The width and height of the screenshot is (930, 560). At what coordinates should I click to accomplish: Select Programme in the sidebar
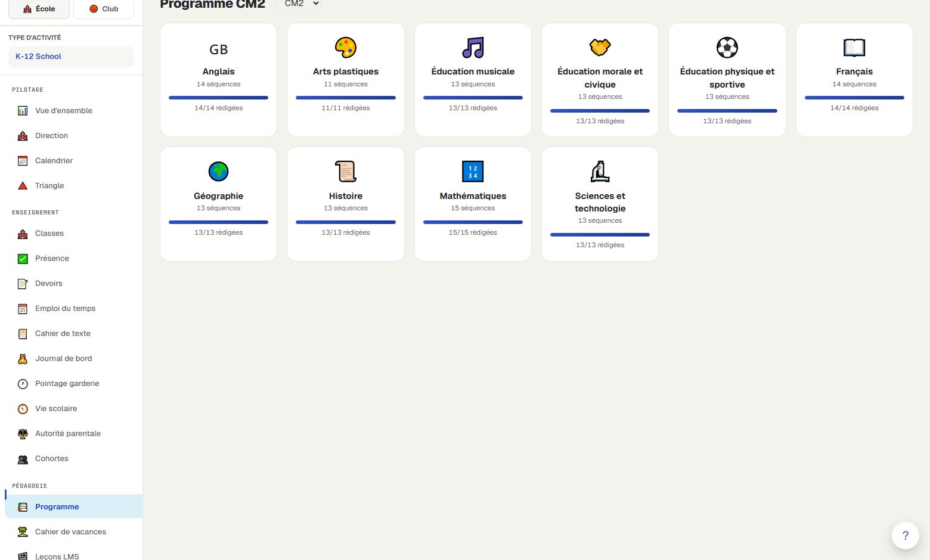[74, 507]
